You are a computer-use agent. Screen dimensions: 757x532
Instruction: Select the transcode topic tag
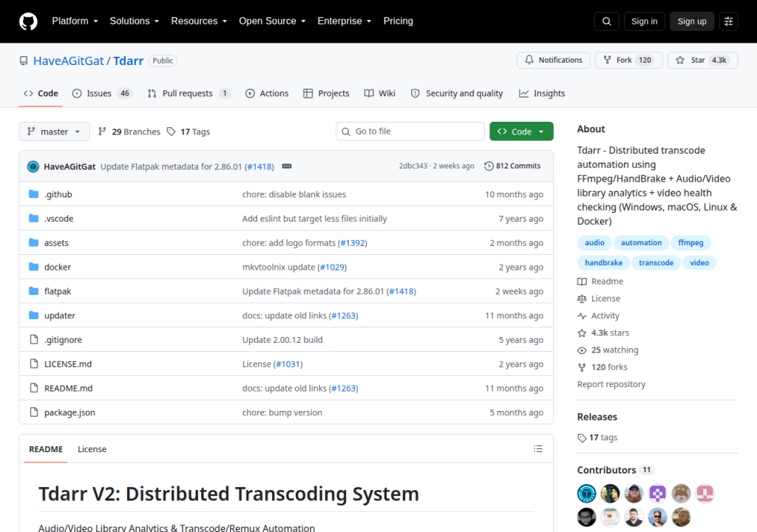(656, 262)
